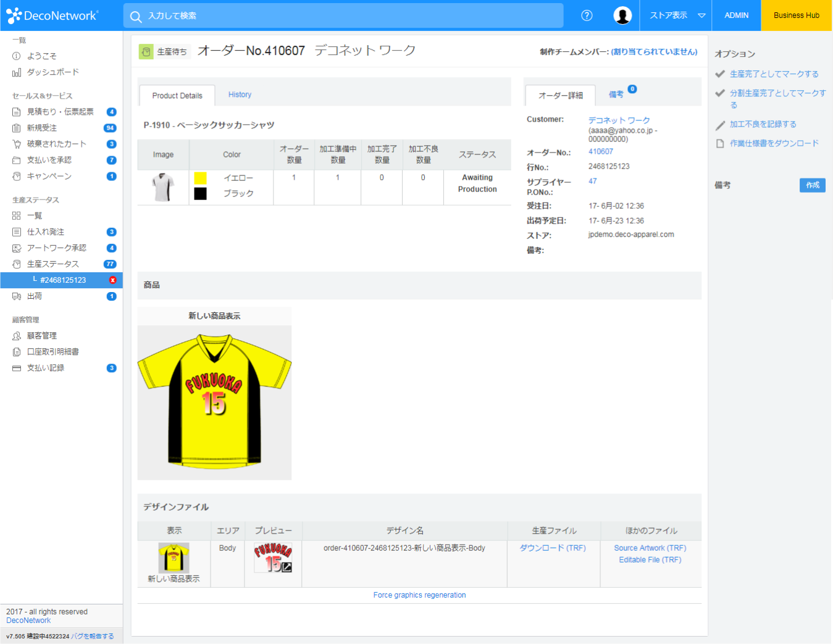Open order number 410607 link

(601, 151)
